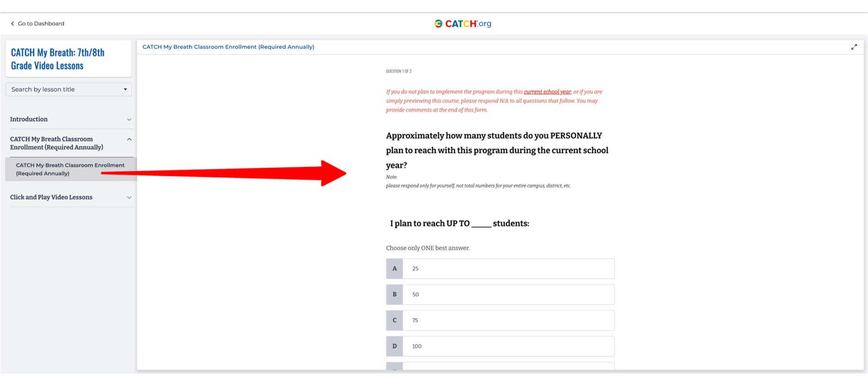Click the 'current school year' underlined link
868x386 pixels.
click(547, 92)
